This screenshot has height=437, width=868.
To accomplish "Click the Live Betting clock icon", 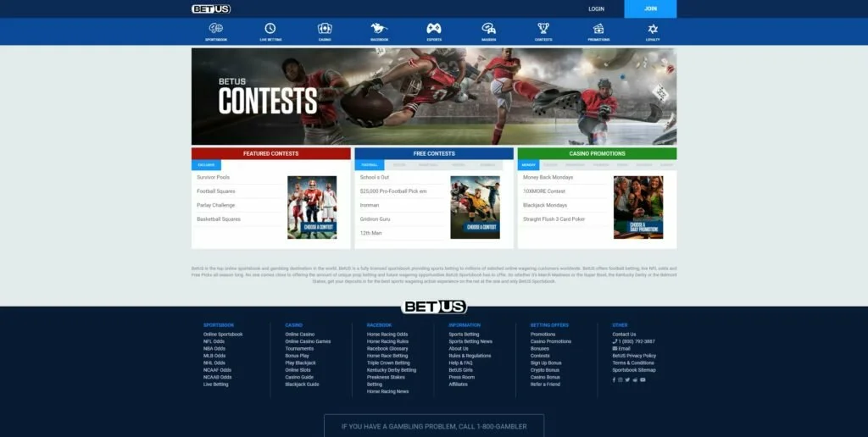I will (x=270, y=29).
